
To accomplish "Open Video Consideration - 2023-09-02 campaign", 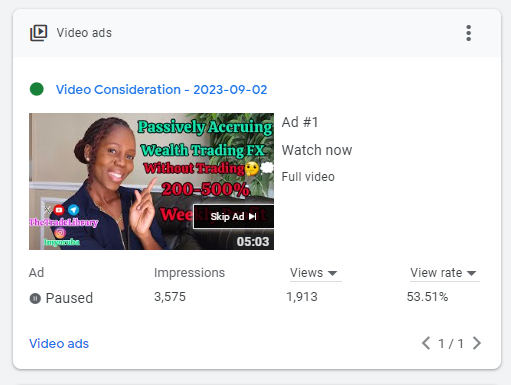I will coord(161,89).
